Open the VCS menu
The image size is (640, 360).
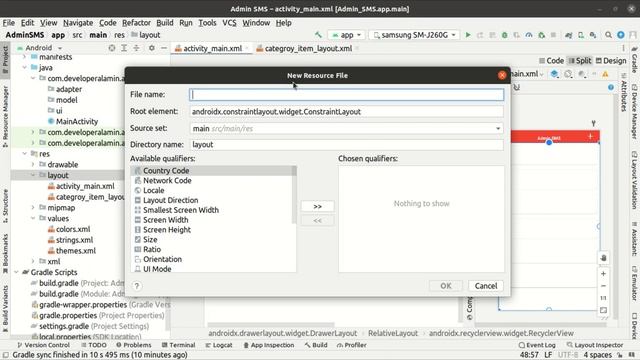coord(229,23)
